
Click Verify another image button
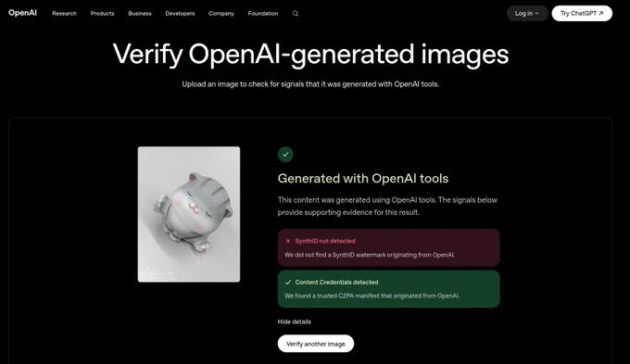(316, 344)
